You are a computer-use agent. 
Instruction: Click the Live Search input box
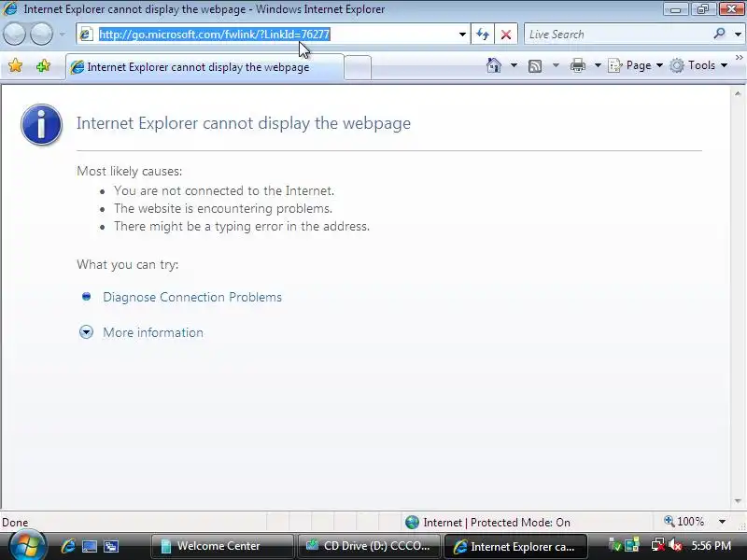tap(617, 35)
